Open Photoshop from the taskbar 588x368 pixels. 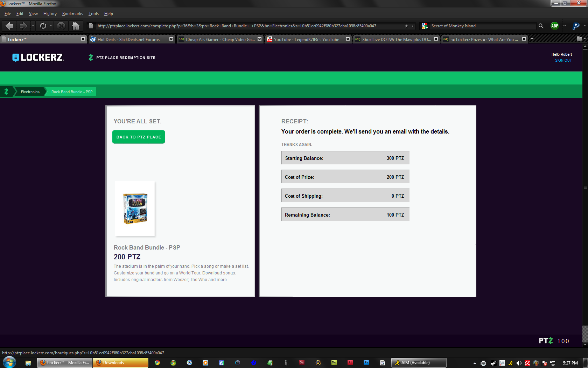tap(366, 363)
